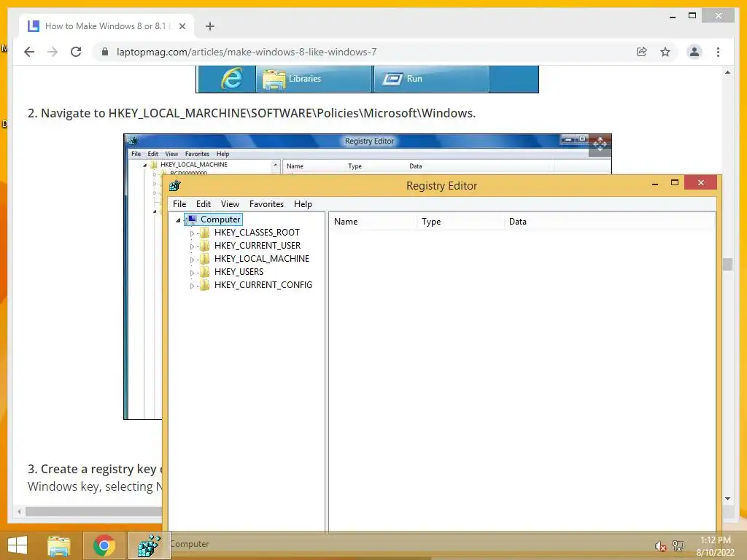
Task: Reload the Chrome page
Action: coord(76,52)
